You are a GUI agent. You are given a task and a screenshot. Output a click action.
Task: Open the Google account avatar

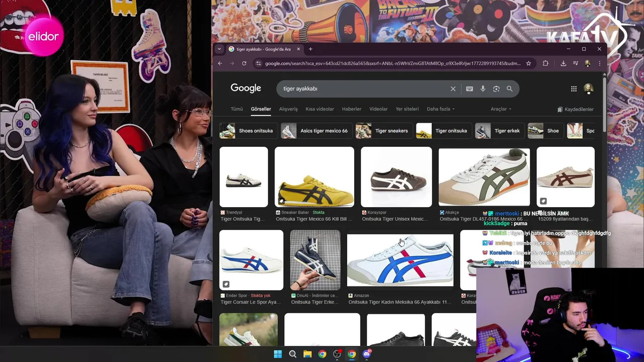point(588,88)
